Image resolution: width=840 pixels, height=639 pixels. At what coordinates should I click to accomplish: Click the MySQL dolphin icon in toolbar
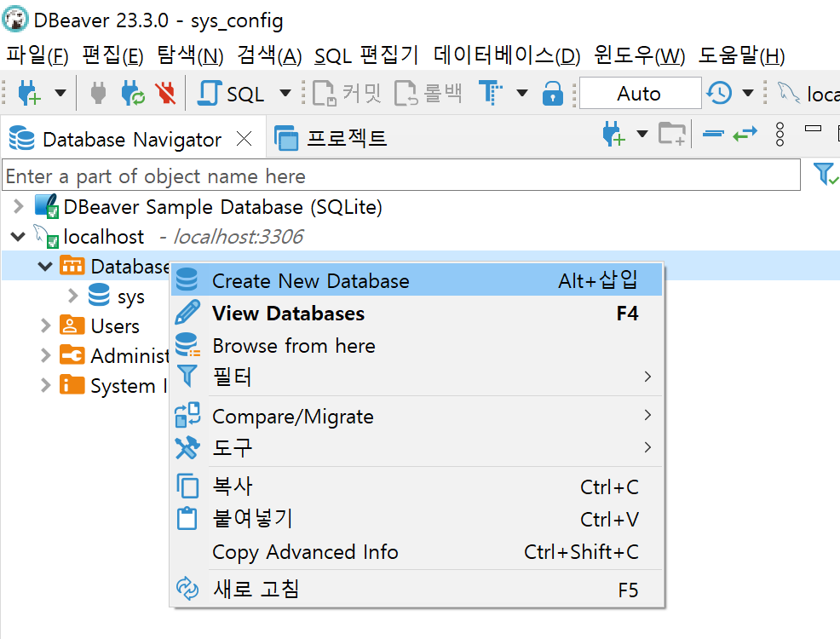789,93
